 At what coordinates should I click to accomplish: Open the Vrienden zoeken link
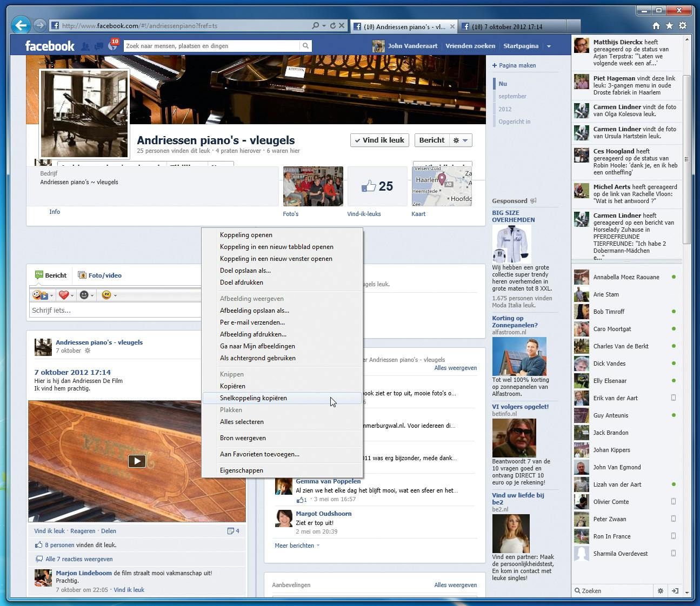pyautogui.click(x=470, y=46)
